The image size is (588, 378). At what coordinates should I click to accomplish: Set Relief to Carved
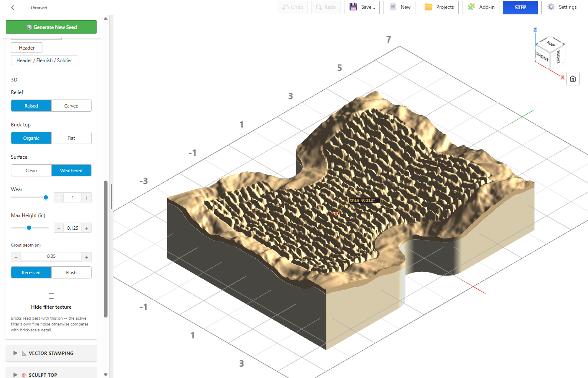[71, 106]
